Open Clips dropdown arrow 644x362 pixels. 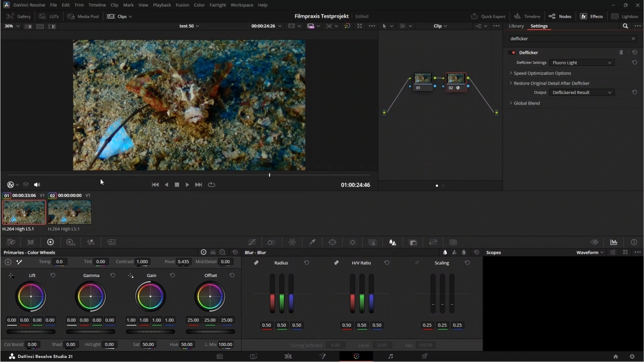(x=130, y=17)
